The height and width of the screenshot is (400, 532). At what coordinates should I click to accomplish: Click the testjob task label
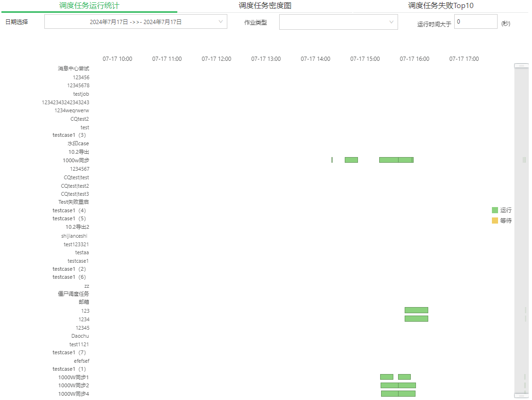[x=81, y=94]
